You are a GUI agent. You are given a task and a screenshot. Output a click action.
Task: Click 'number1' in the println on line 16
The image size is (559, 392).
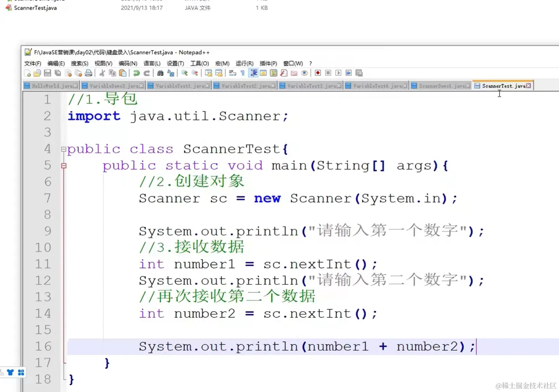(x=338, y=346)
